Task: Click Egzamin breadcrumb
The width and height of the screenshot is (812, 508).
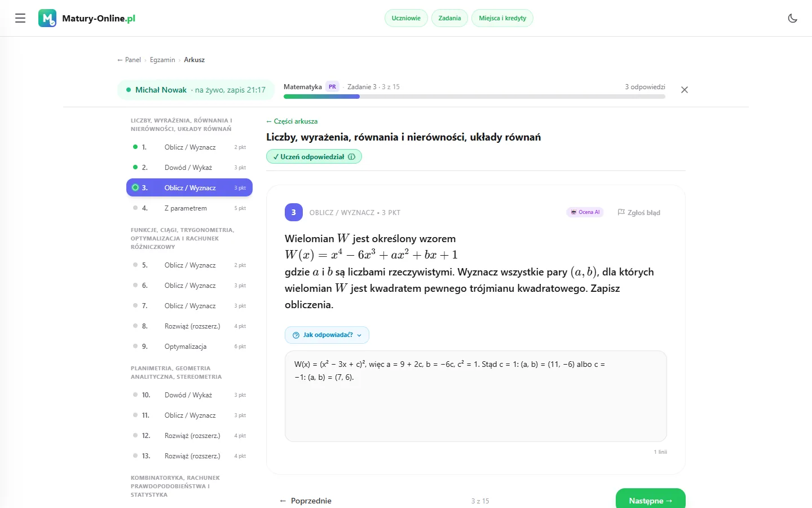Action: [x=162, y=60]
